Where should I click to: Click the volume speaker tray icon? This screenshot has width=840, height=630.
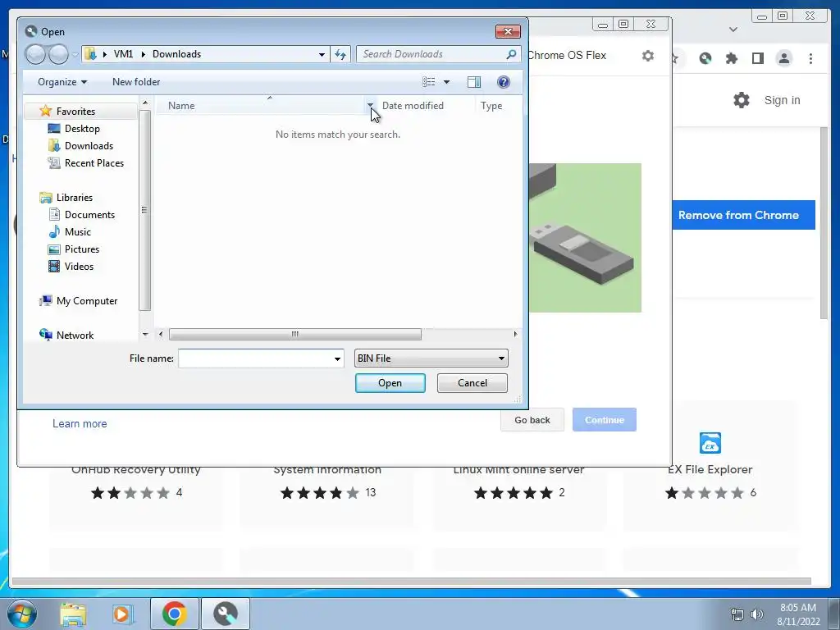[x=756, y=614]
